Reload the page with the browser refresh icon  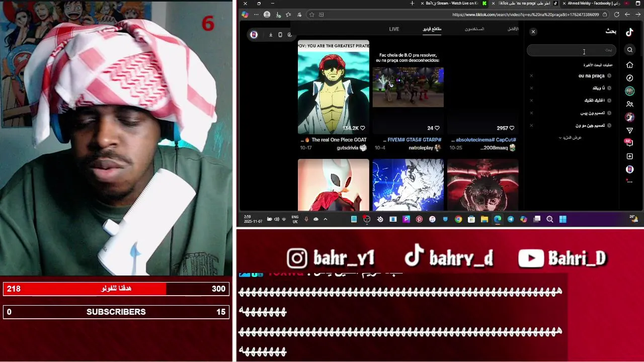pos(616,15)
